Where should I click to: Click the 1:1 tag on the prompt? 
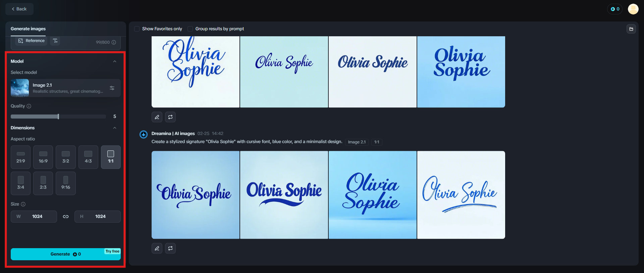(377, 142)
